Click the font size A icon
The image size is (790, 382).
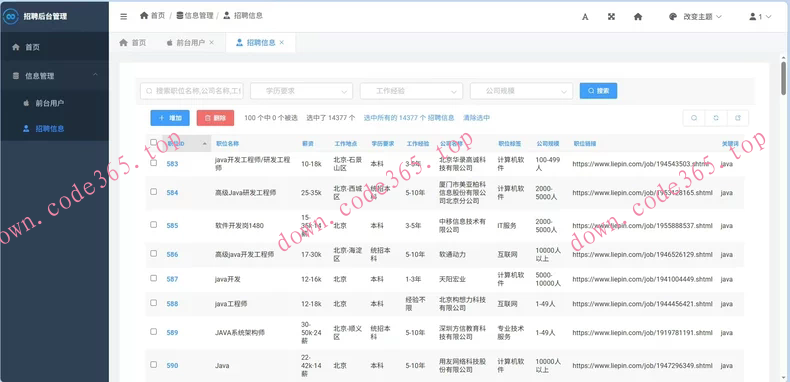(585, 17)
